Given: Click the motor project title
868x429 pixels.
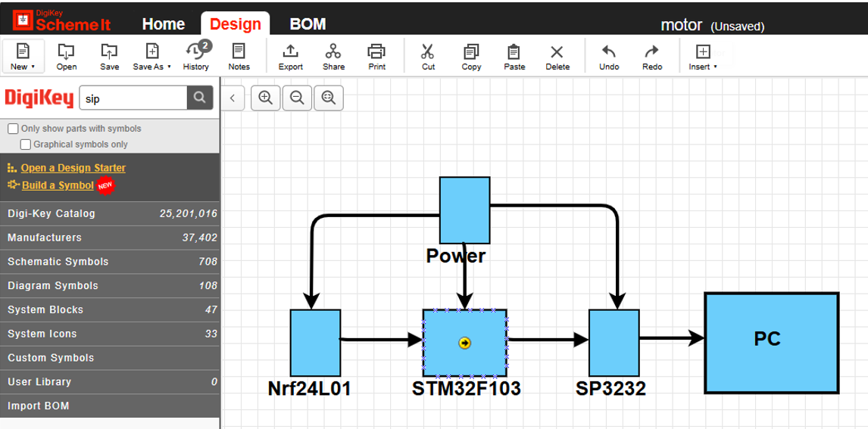Looking at the screenshot, I should pyautogui.click(x=682, y=26).
